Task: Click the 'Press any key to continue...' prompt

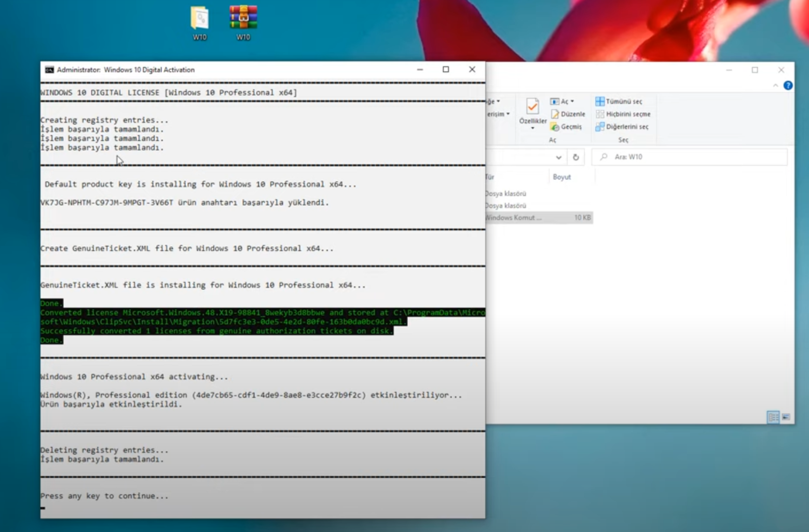Action: pyautogui.click(x=105, y=496)
